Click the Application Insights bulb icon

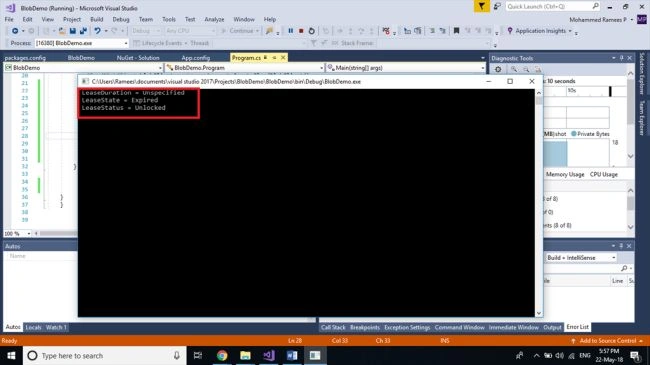click(x=510, y=31)
